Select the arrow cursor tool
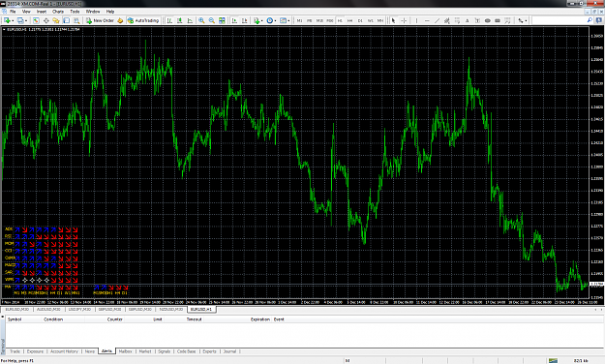Image resolution: width=605 pixels, height=364 pixels. (x=393, y=20)
